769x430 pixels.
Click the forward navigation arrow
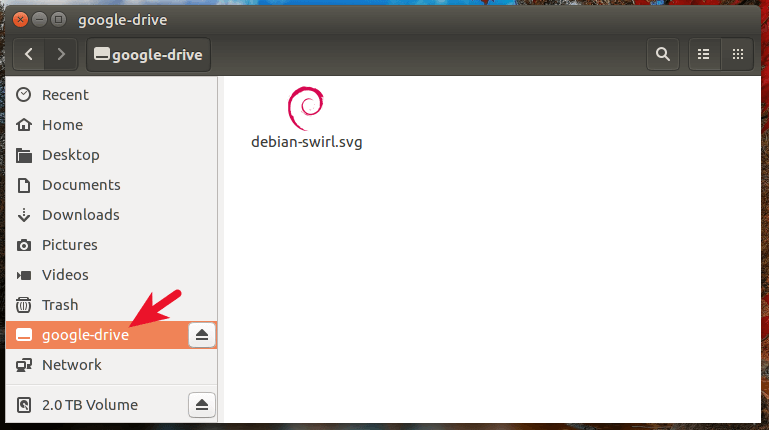[x=61, y=54]
